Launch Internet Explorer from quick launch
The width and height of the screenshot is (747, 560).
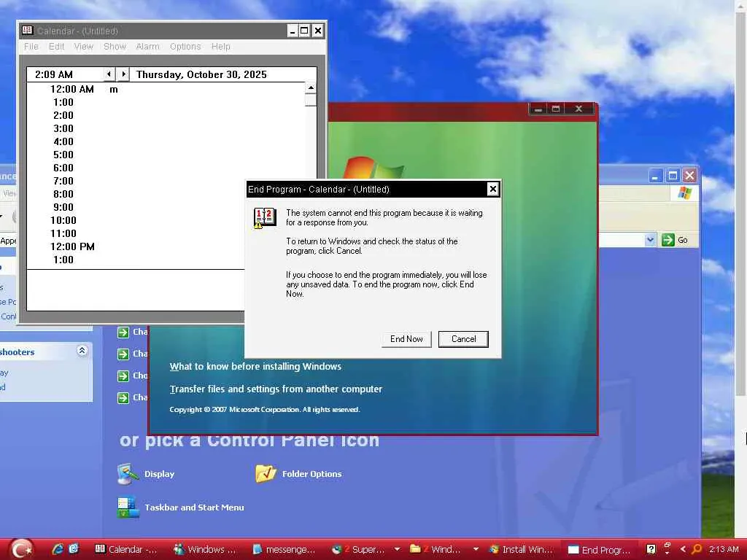tap(58, 549)
